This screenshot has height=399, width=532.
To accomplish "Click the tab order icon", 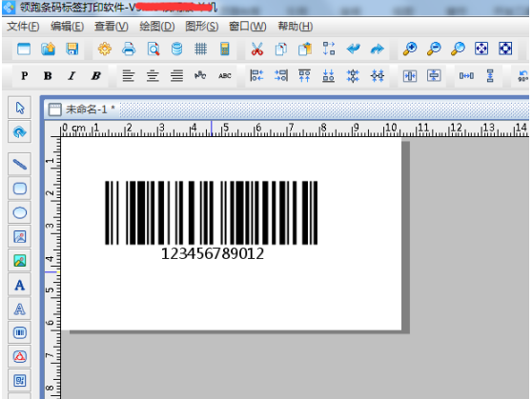I will [x=329, y=49].
